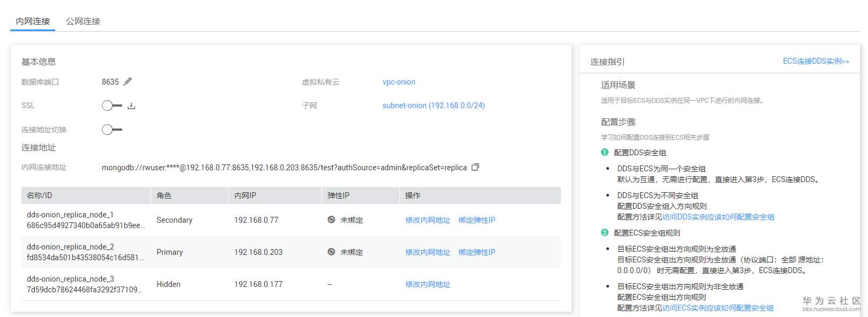Click node ID 7d59dcb78624468fa3292f37109
The height and width of the screenshot is (317, 868).
click(85, 290)
